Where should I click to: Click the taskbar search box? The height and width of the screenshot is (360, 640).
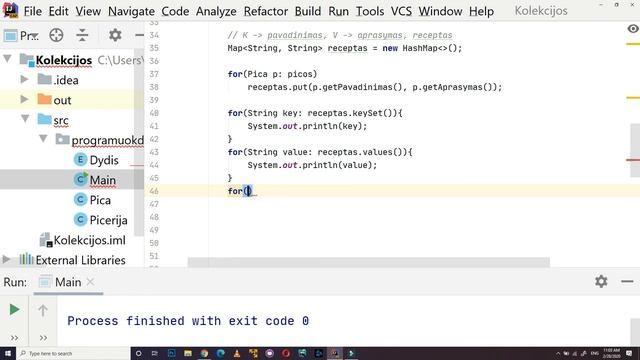pos(73,353)
